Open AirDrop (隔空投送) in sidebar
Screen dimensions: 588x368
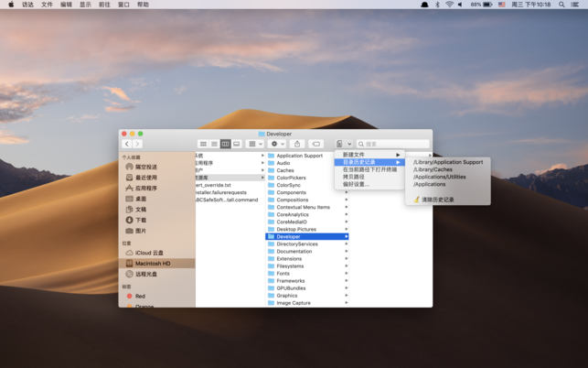[145, 168]
